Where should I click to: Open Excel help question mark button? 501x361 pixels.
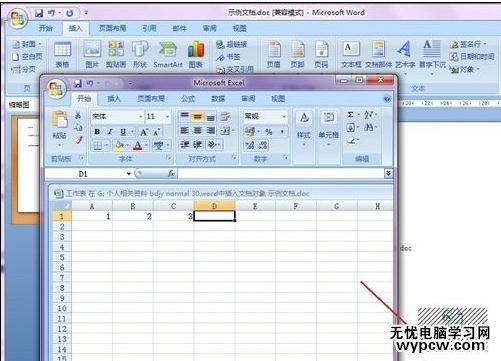387,99
